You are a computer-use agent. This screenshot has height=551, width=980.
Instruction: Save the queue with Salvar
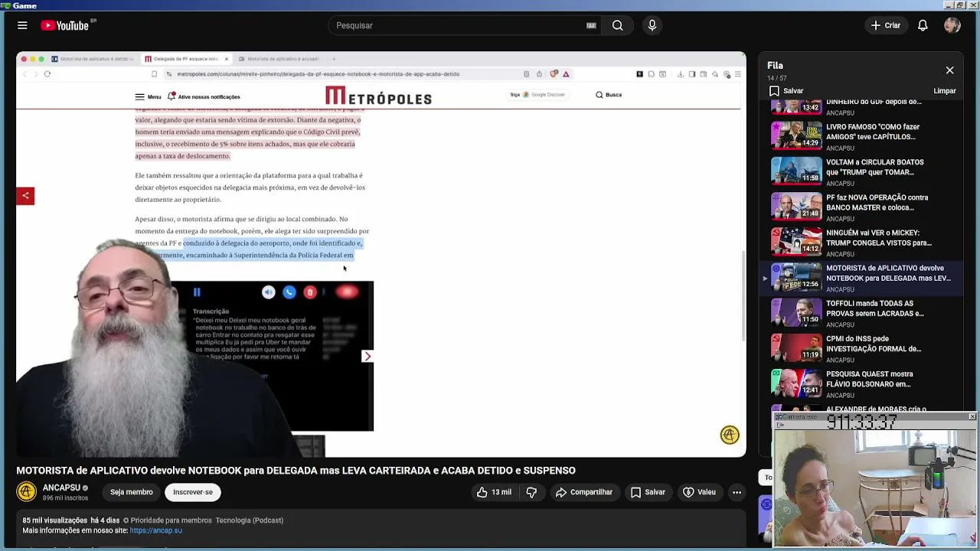click(x=786, y=91)
